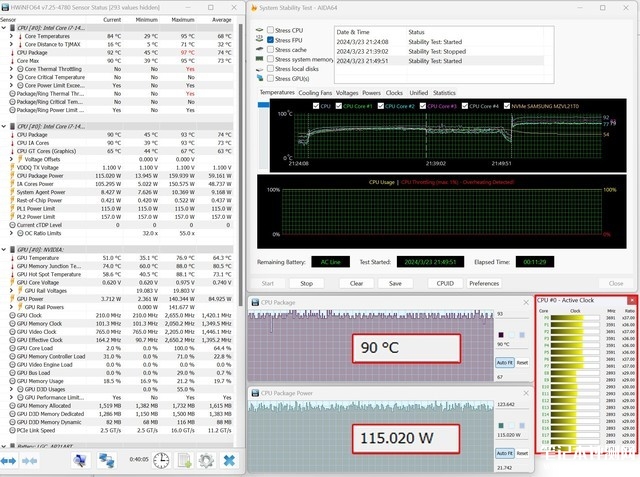Image resolution: width=640 pixels, height=477 pixels.
Task: Click the dark color swatch in CPU Package graph
Action: 501,335
